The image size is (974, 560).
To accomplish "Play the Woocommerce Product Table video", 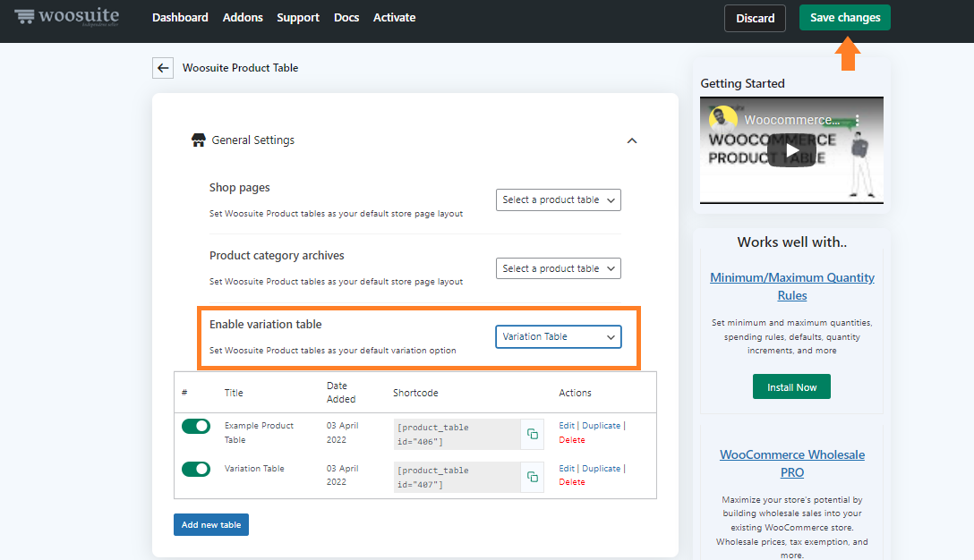I will [x=791, y=150].
